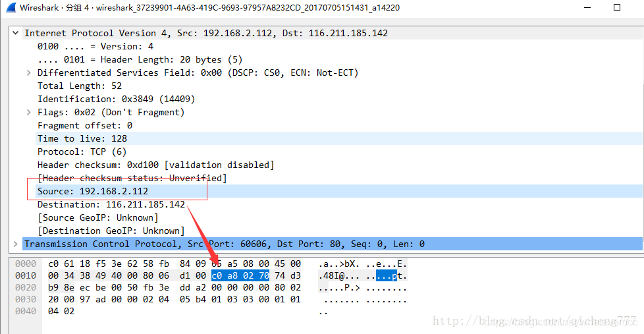Select the Differentiated Services Field text

[198, 72]
